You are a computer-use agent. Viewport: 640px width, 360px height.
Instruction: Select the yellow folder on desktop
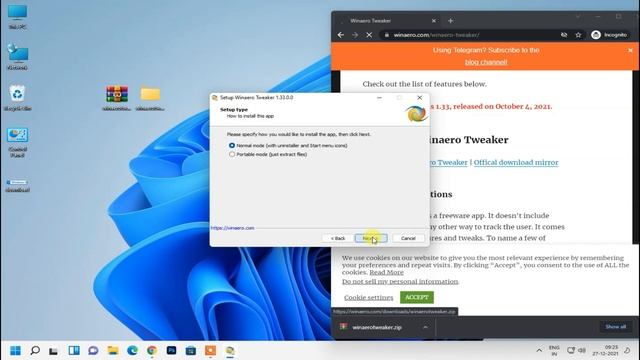tap(150, 98)
